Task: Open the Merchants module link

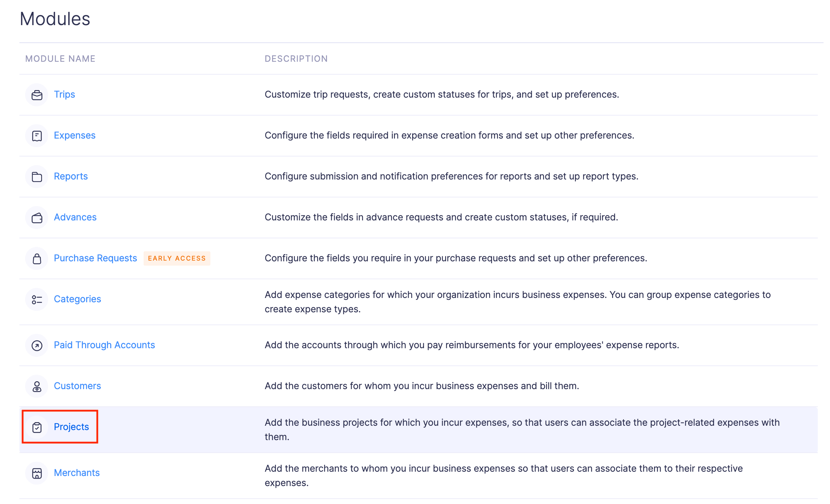Action: pyautogui.click(x=76, y=473)
